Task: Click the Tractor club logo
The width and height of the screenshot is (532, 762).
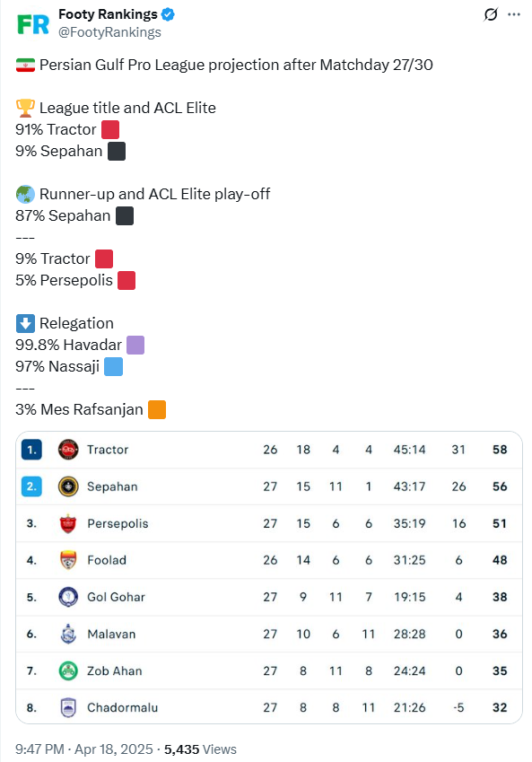Action: click(68, 450)
